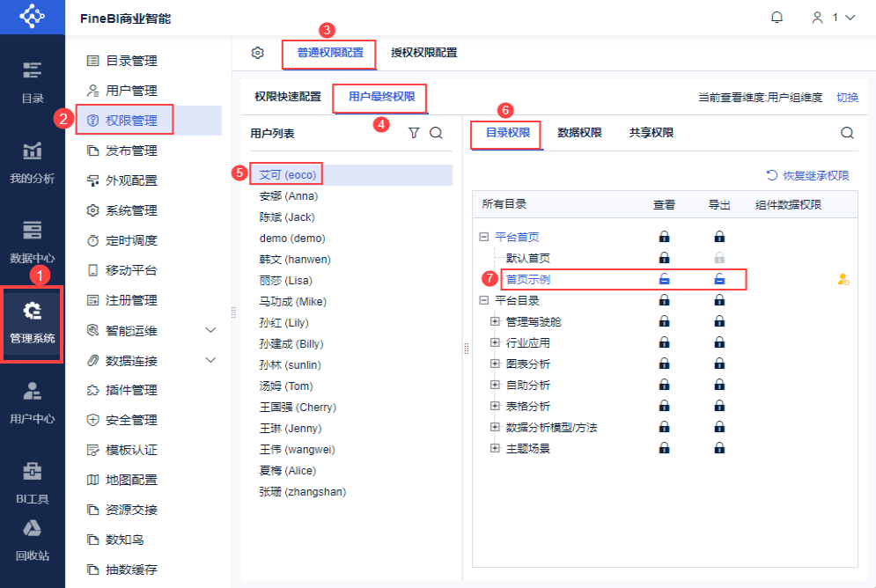Switch to 授权权限配置 tab
876x588 pixels.
click(x=424, y=53)
